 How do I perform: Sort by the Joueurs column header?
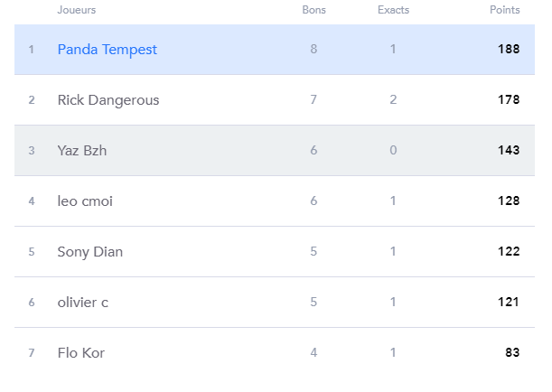(76, 10)
